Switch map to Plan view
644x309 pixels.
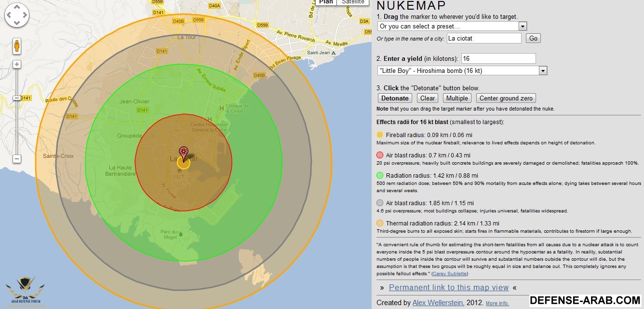[x=326, y=2]
